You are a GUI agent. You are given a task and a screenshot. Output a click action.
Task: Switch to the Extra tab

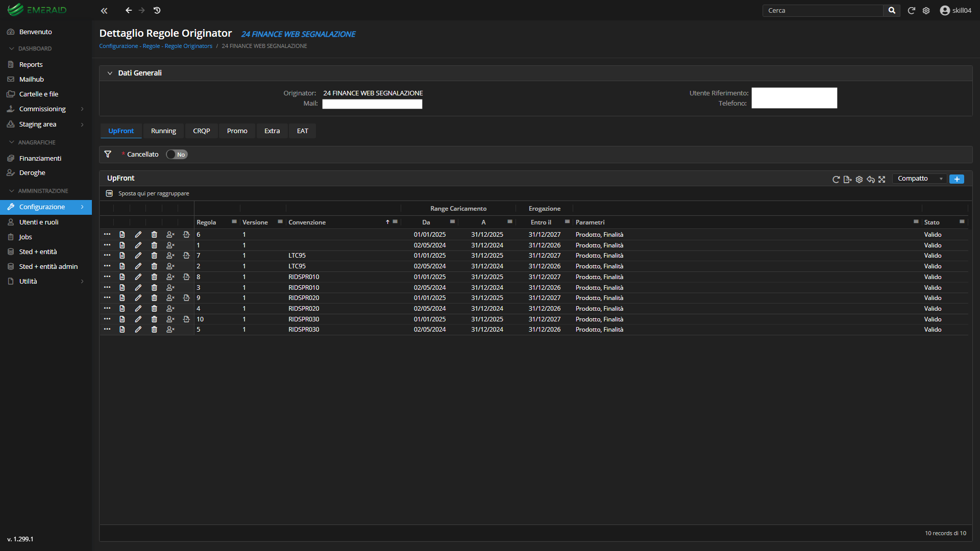272,131
